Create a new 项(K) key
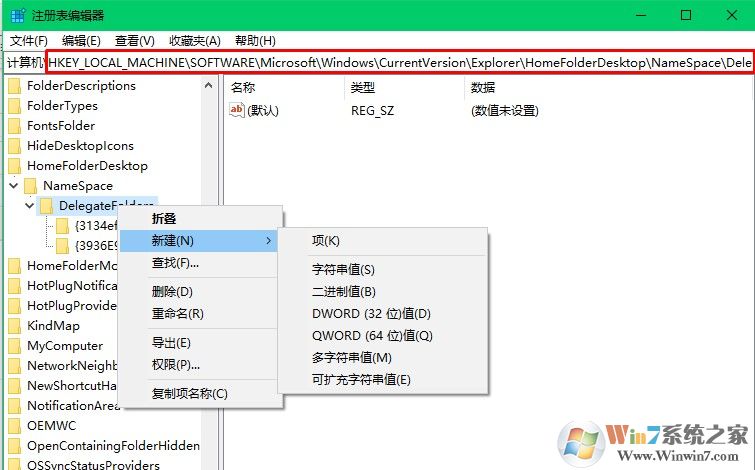 pos(325,240)
